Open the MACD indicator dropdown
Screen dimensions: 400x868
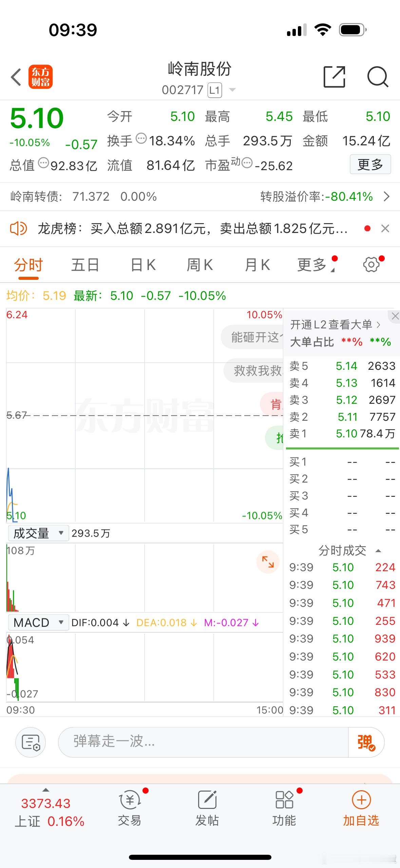[x=38, y=622]
